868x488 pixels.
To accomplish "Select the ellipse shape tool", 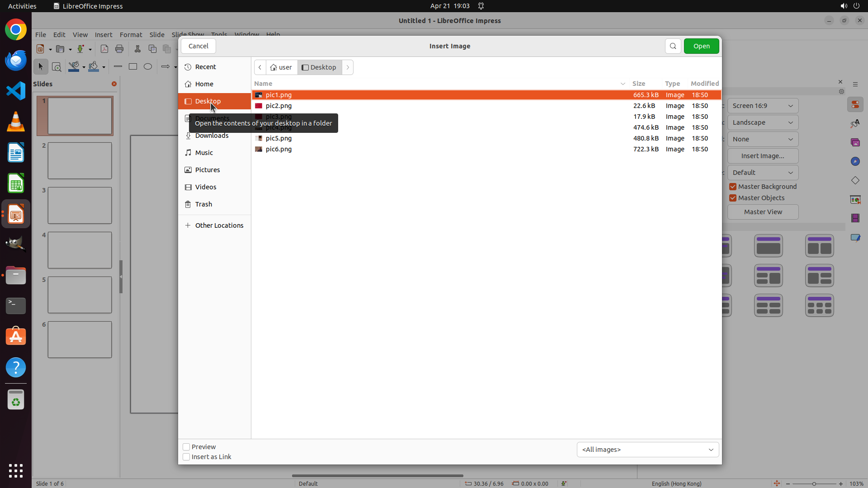I will coord(148,66).
